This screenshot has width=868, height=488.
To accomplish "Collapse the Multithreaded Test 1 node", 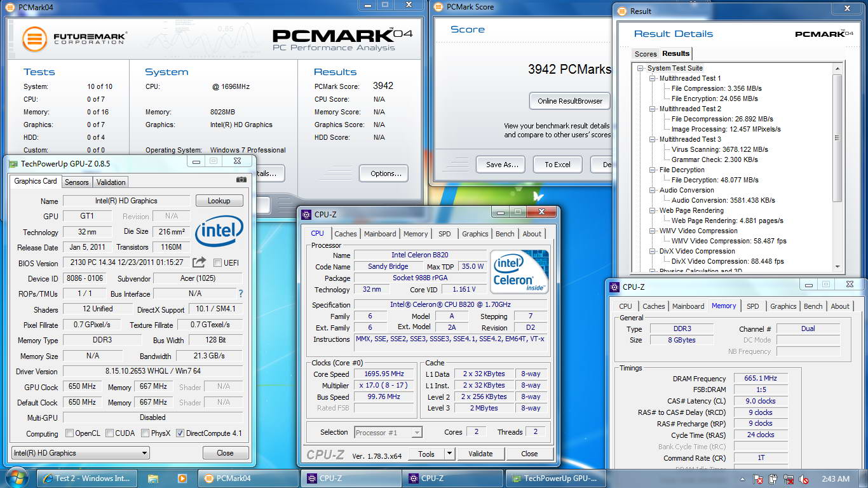I will pos(653,78).
